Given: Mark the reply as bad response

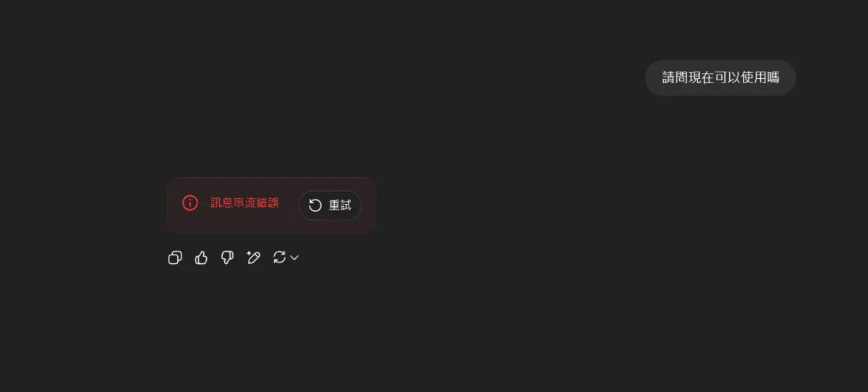Looking at the screenshot, I should click(x=227, y=257).
